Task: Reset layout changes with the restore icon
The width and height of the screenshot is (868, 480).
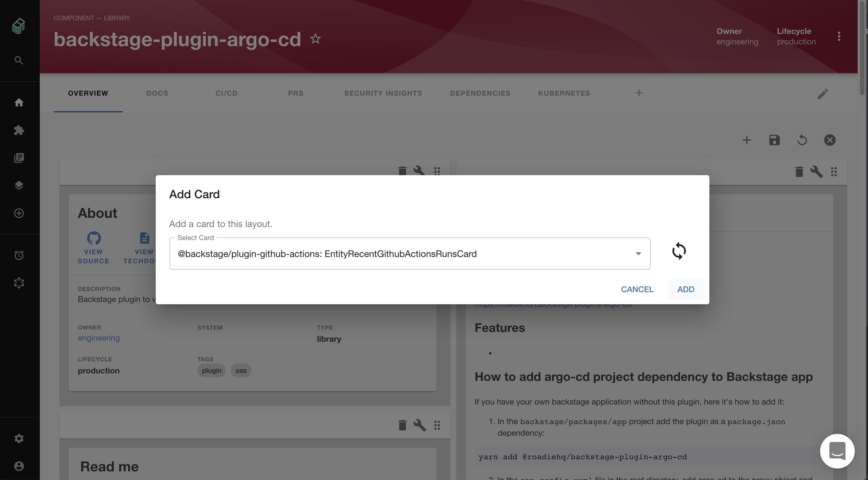Action: point(802,140)
